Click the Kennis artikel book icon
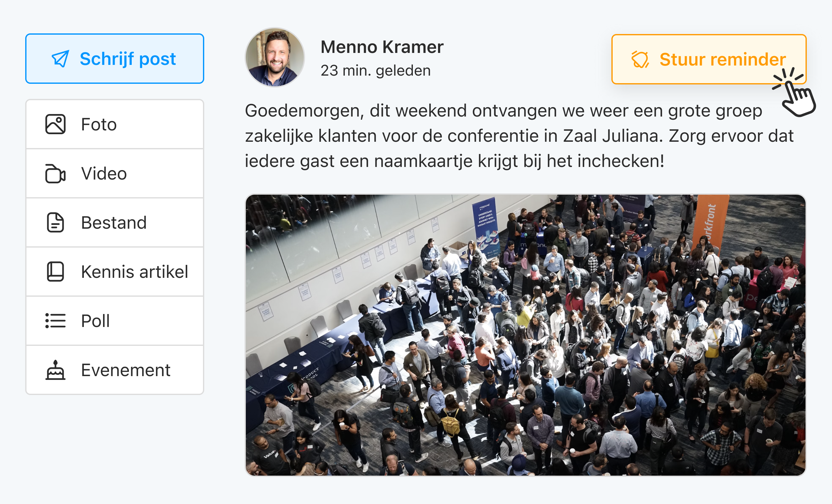 coord(55,272)
